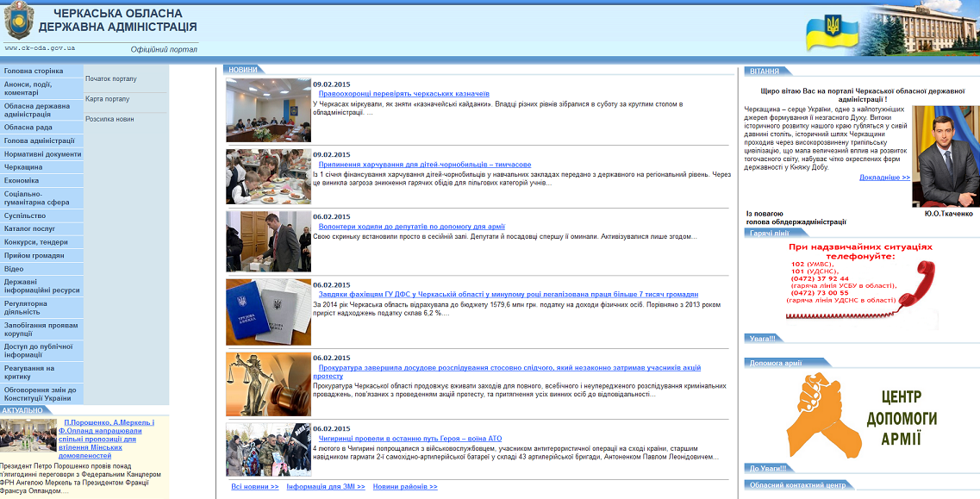
Task: Select Економіка in the sidebar menu
Action: click(x=22, y=181)
